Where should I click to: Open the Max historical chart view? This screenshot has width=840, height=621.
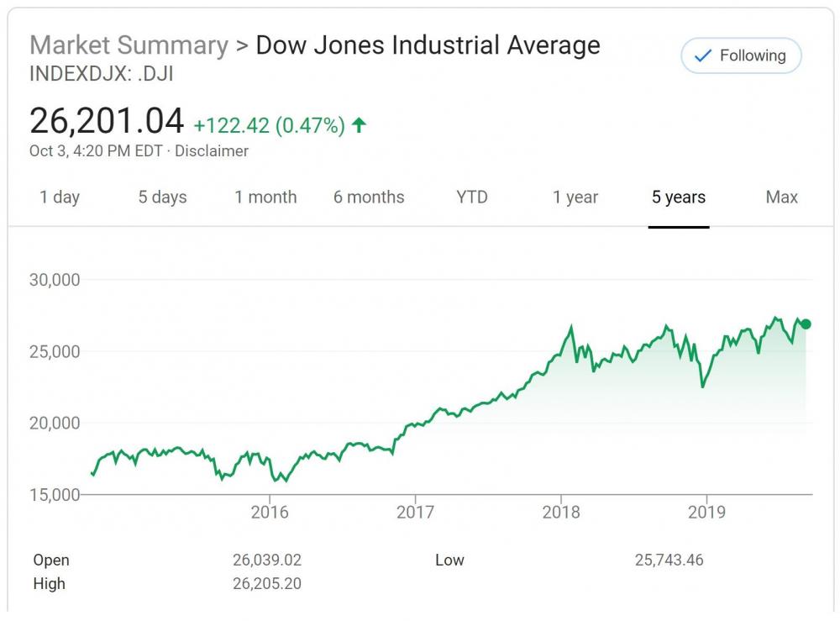781,197
